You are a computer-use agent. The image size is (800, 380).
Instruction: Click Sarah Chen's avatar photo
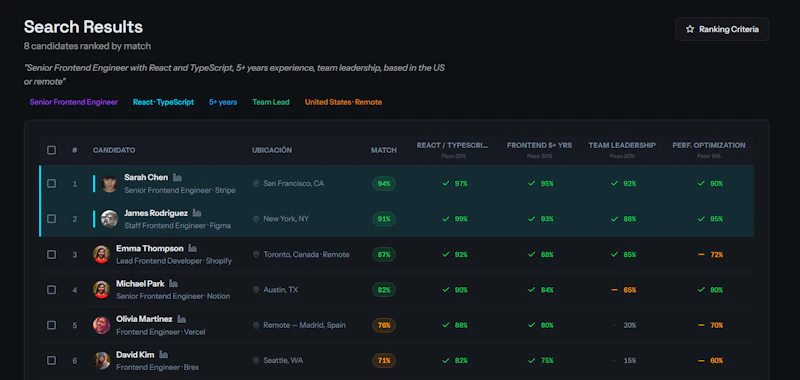tap(109, 184)
